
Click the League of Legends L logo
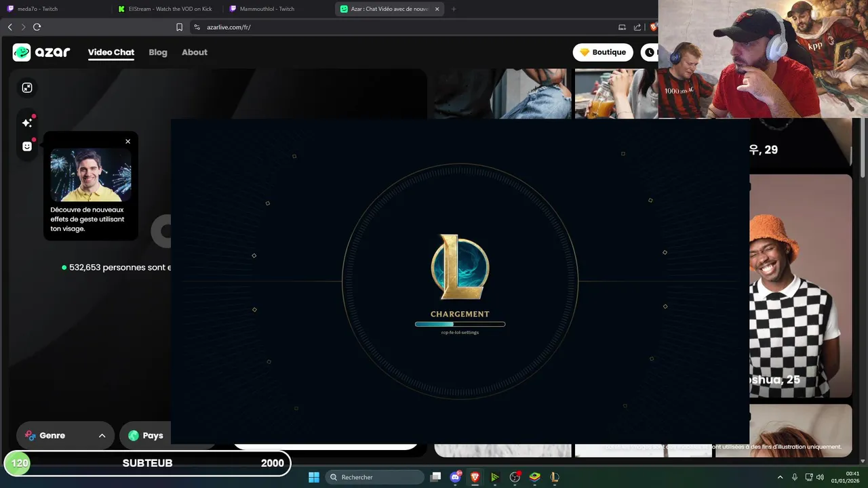tap(460, 267)
